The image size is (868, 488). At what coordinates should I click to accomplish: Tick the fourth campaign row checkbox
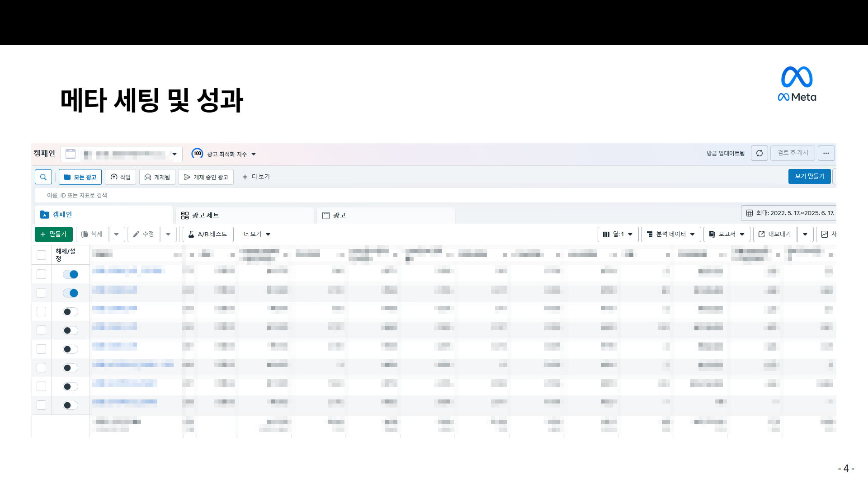pos(41,330)
